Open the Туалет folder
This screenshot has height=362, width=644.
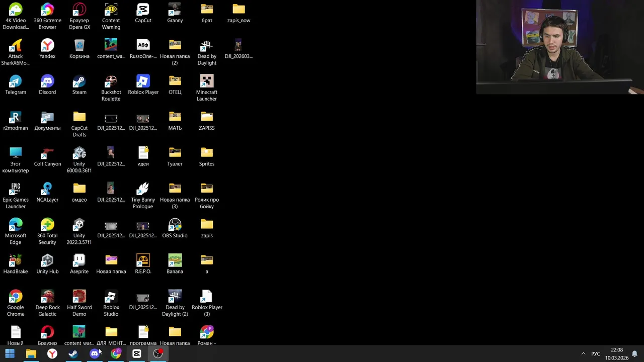tap(175, 156)
